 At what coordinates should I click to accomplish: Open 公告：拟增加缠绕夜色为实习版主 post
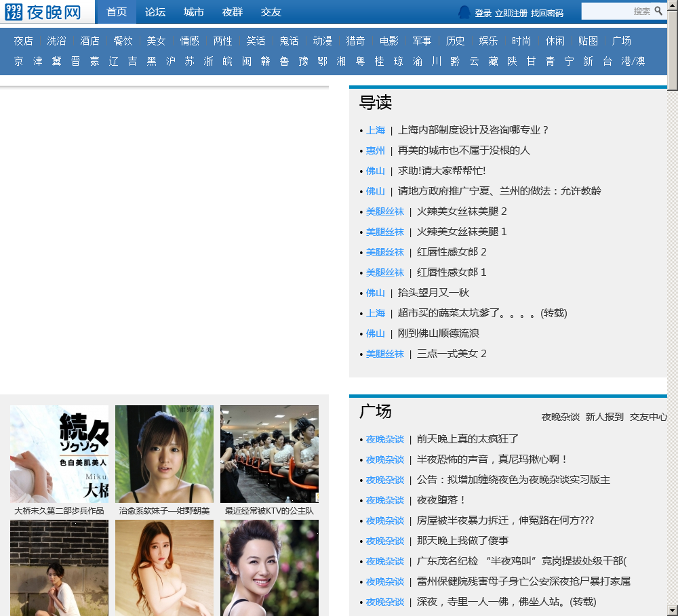click(x=513, y=480)
